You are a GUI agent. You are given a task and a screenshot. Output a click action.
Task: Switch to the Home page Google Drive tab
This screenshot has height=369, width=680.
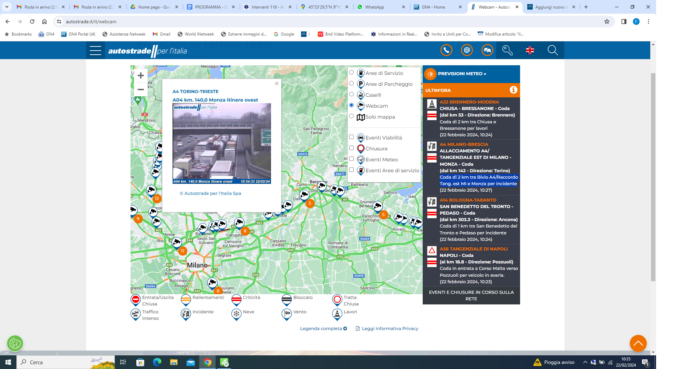point(154,7)
